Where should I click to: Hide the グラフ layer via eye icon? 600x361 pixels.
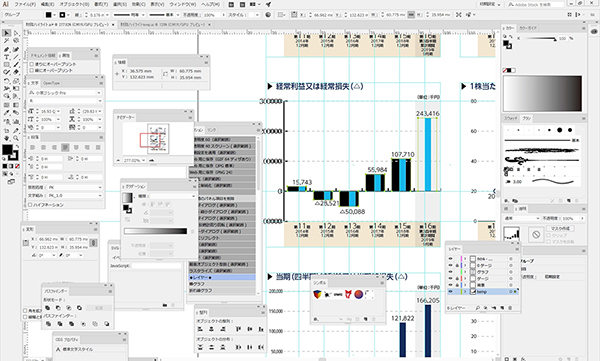pos(450,272)
